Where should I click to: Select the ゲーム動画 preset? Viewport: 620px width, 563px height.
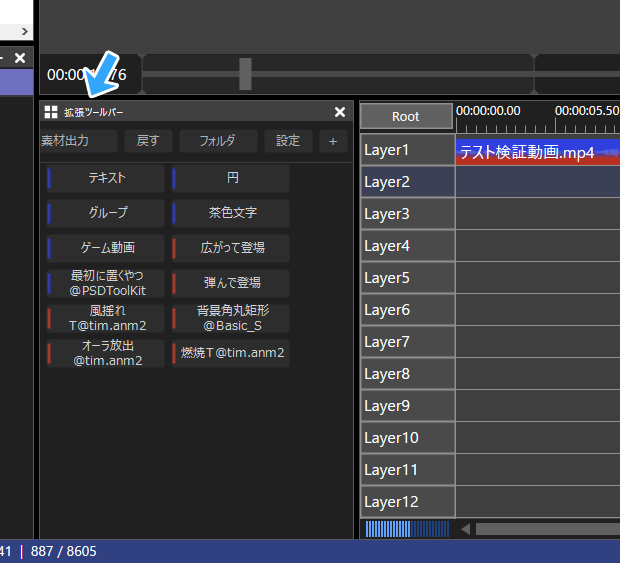pos(106,248)
